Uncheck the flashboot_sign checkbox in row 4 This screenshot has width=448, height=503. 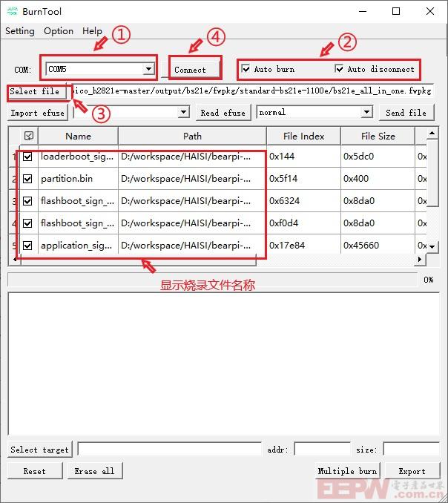click(x=27, y=223)
